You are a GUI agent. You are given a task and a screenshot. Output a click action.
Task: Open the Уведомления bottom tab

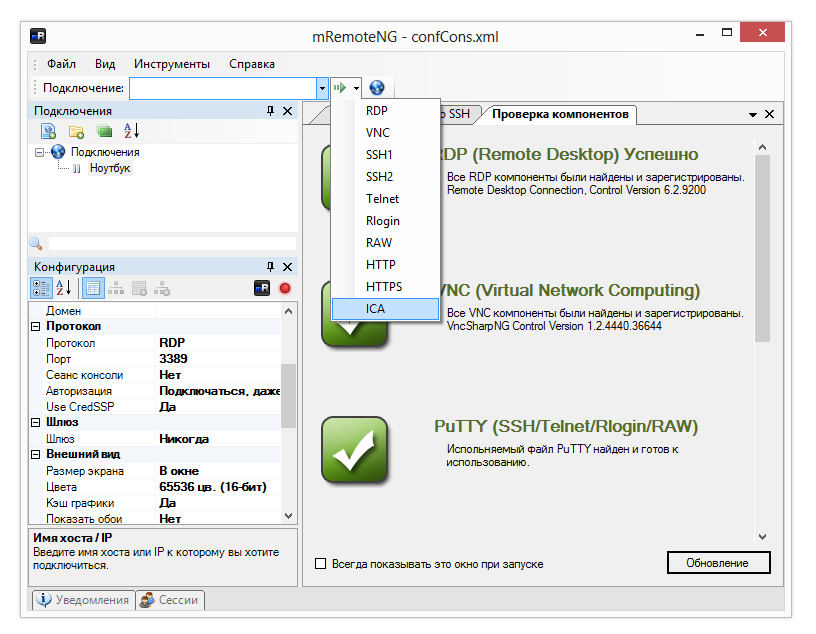tap(83, 600)
